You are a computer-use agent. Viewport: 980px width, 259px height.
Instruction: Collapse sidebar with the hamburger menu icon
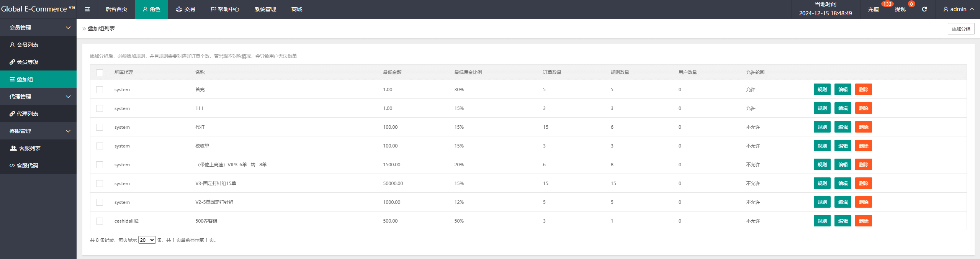click(87, 9)
